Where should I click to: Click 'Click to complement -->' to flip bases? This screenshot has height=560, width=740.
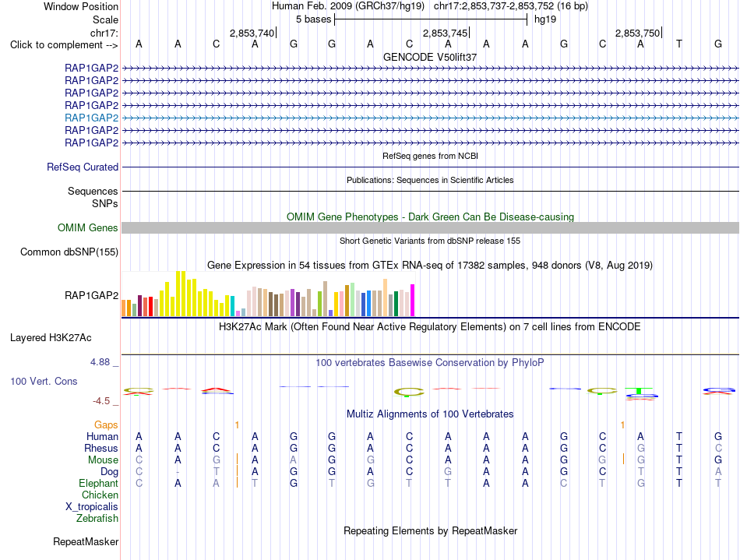tap(64, 45)
